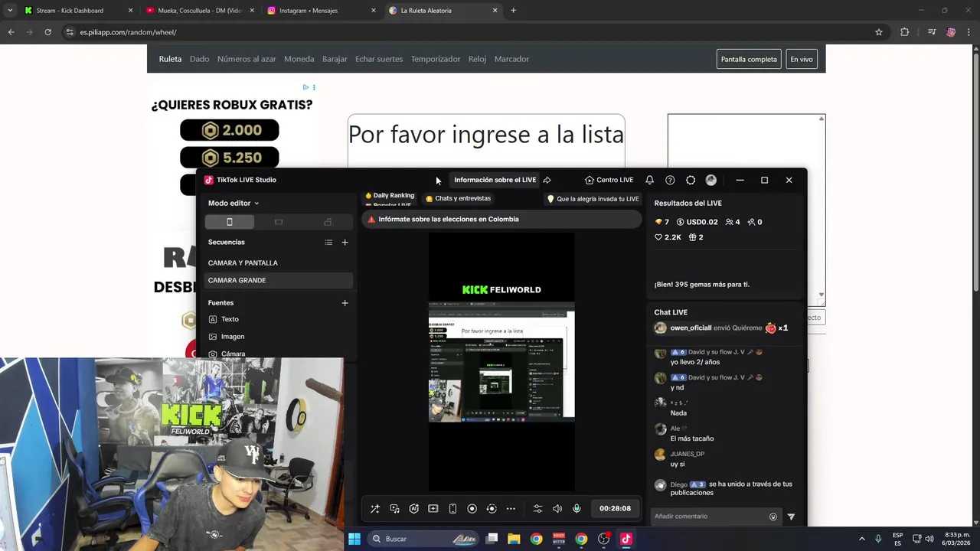Mute the speaker volume in TikTok Studio
This screenshot has height=551, width=980.
(557, 509)
